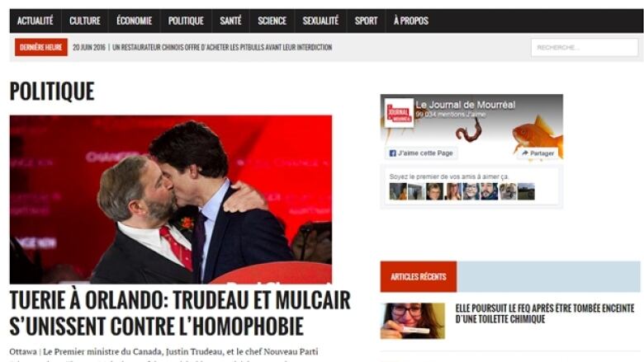Go to the Économie section

135,21
